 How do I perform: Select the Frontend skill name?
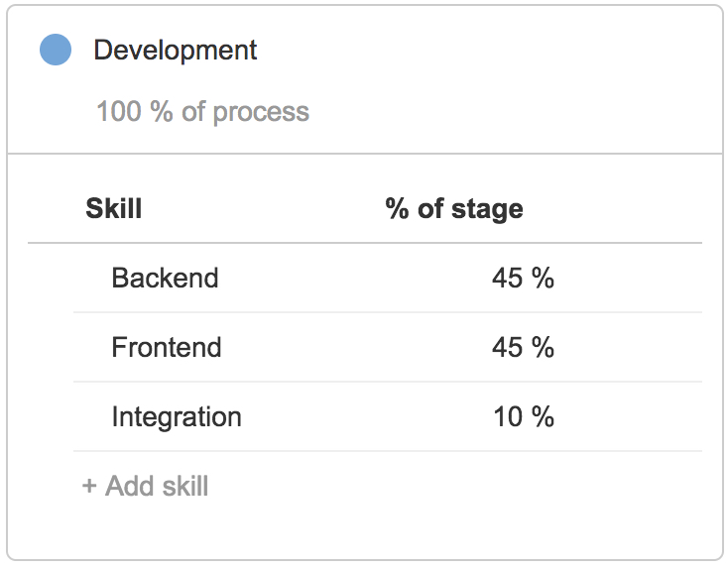[167, 347]
